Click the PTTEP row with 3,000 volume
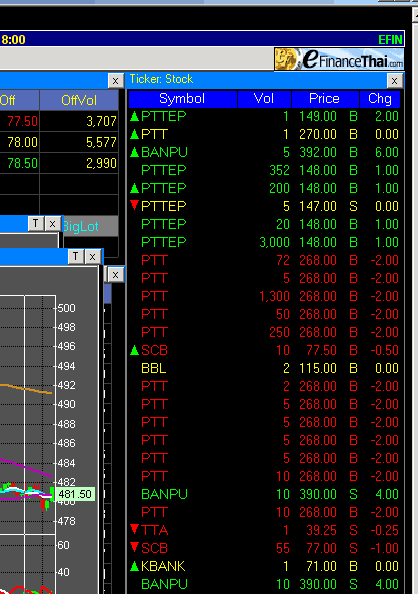The height and width of the screenshot is (594, 418). 264,242
